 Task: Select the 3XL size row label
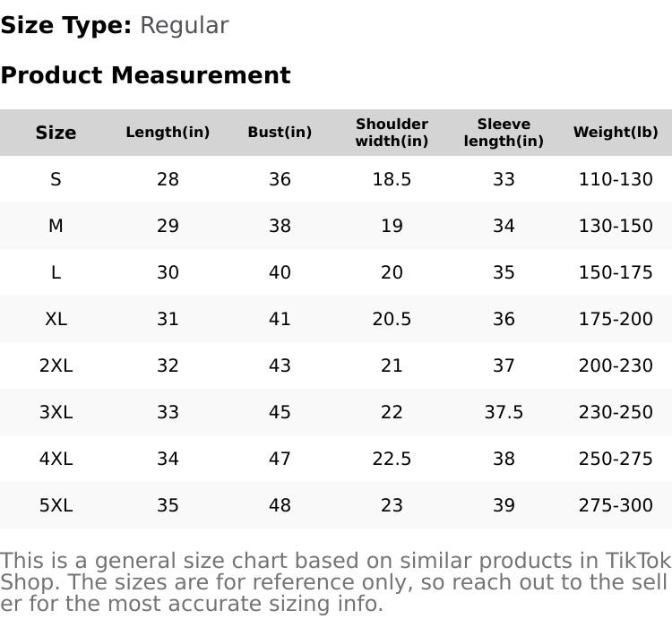click(56, 412)
